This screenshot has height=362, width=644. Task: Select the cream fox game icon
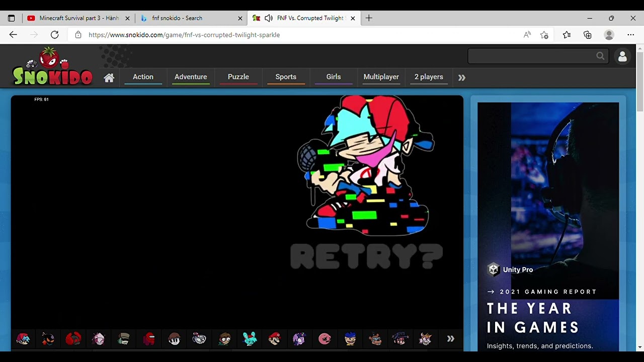coord(426,339)
